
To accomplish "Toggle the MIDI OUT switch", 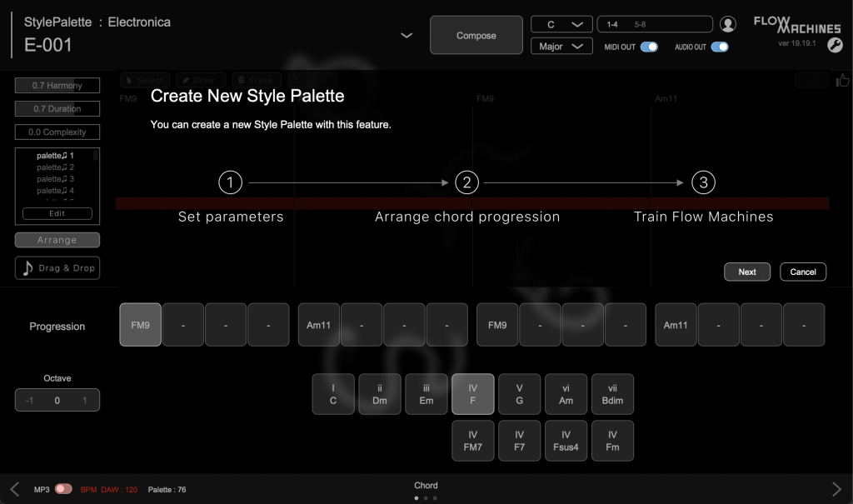I will tap(648, 47).
